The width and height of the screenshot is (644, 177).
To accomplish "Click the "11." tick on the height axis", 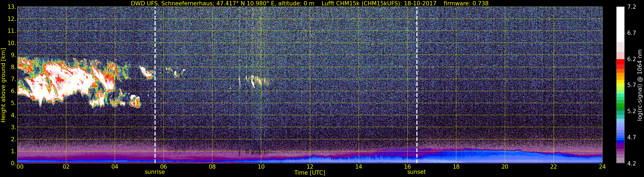I will [x=12, y=31].
